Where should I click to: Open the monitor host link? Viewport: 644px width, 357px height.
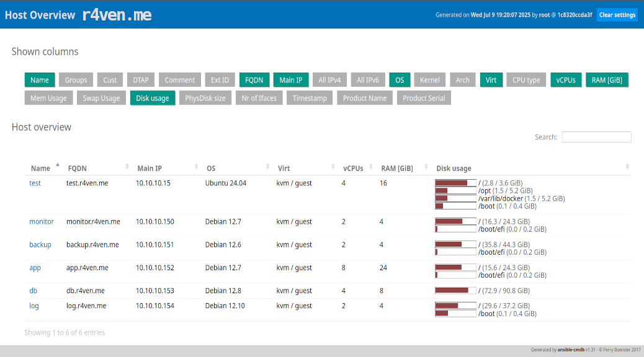[42, 222]
